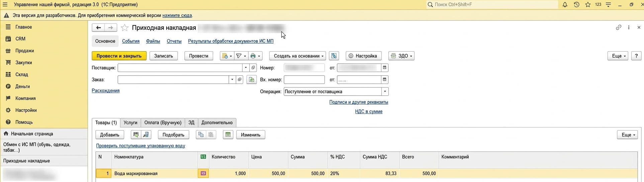Screen dimensions: 644x182
Task: Open the Настройка button
Action: [x=363, y=56]
